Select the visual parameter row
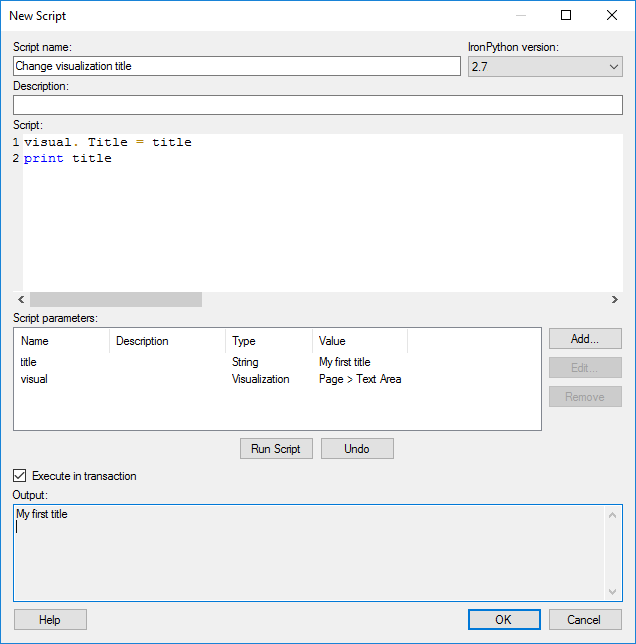The height and width of the screenshot is (644, 636). [34, 379]
